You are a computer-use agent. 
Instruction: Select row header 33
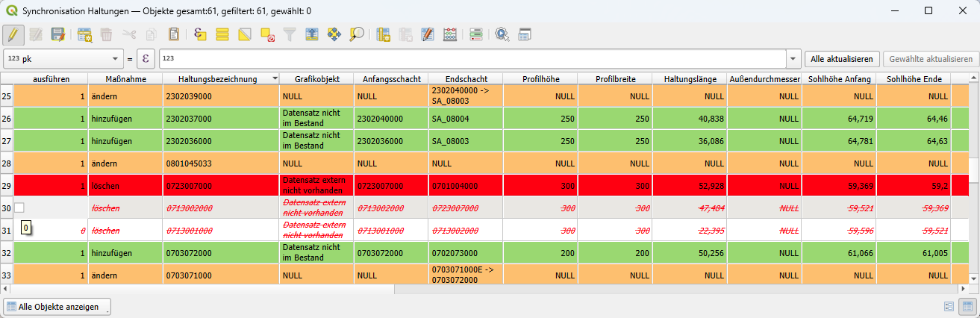7,275
